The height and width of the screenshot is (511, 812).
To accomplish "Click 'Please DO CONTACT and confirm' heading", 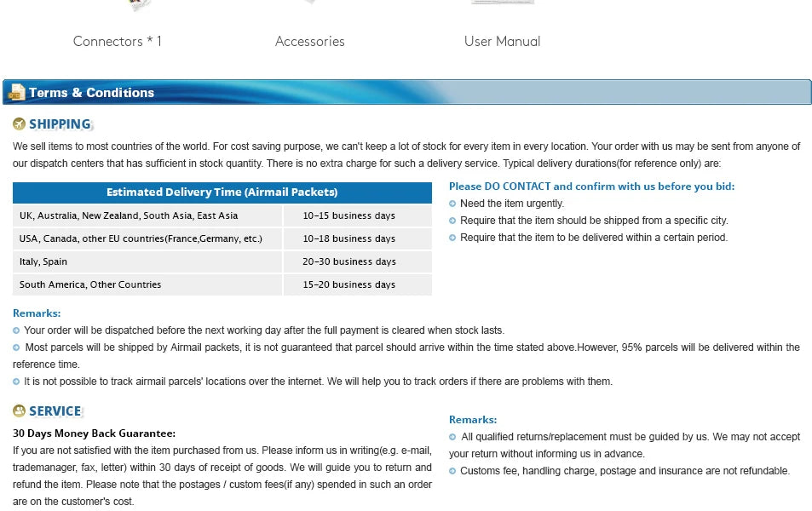I will click(591, 187).
